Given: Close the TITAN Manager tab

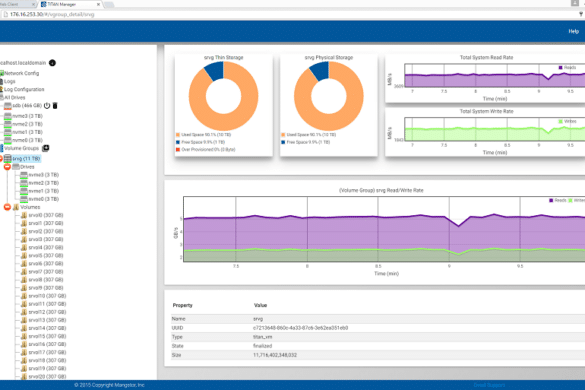Looking at the screenshot, I should pyautogui.click(x=98, y=4).
